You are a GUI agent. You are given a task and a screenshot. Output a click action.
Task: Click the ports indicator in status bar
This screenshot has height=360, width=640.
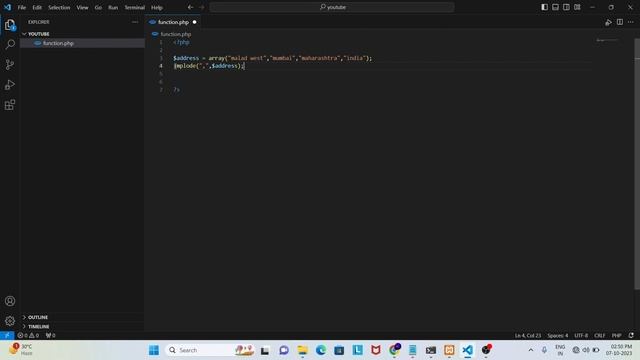[51, 335]
